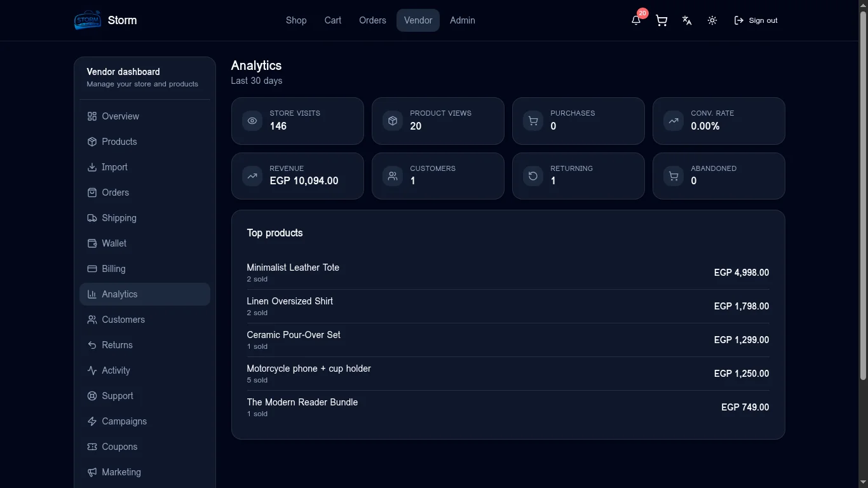Click Ceramic Pour-Over Set product
Viewport: 868px width, 488px height.
[508, 340]
